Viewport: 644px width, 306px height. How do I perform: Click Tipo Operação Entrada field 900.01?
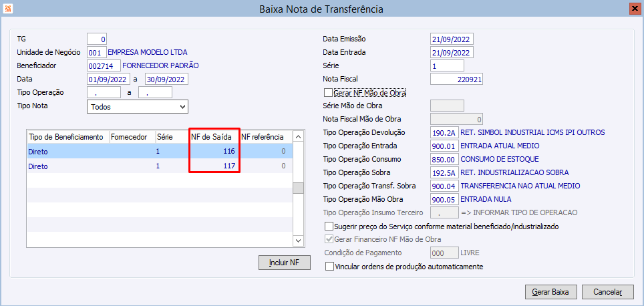[444, 146]
